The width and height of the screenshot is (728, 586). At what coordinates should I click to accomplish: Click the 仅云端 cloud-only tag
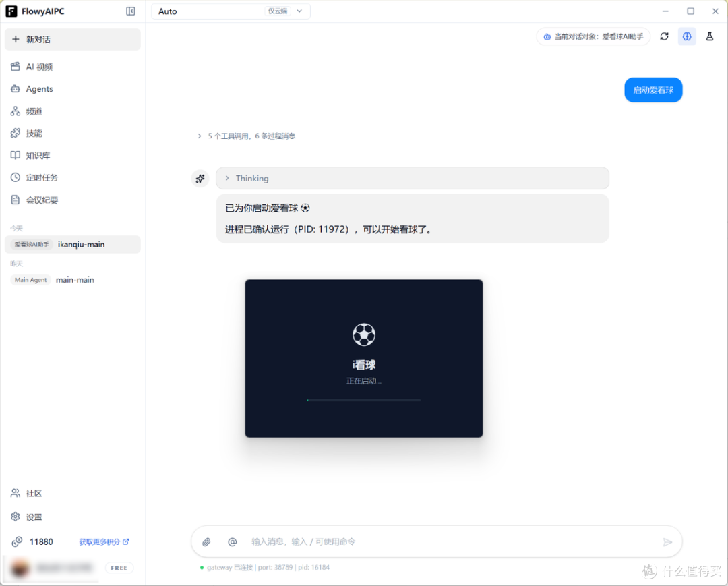(277, 11)
